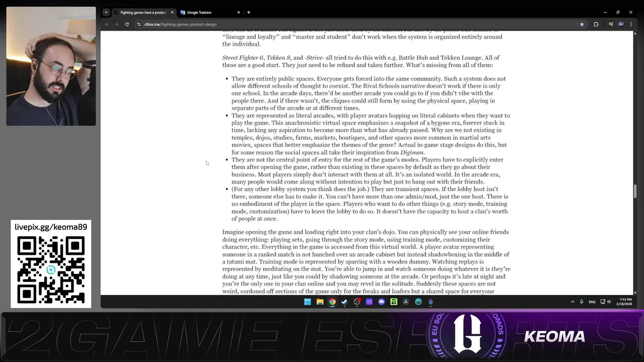644x362 pixels.
Task: Click italic 'Tekken 8' text
Action: [278, 58]
